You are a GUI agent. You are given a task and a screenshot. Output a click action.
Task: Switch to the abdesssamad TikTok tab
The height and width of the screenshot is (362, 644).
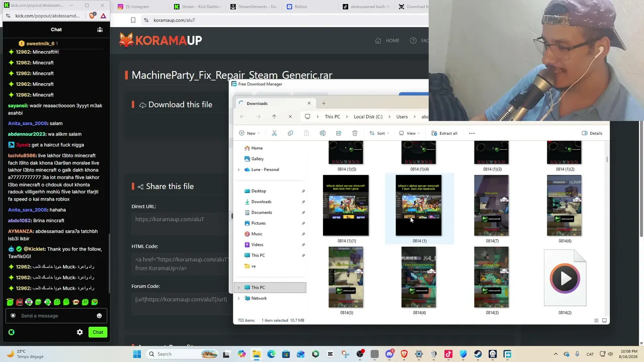click(365, 7)
